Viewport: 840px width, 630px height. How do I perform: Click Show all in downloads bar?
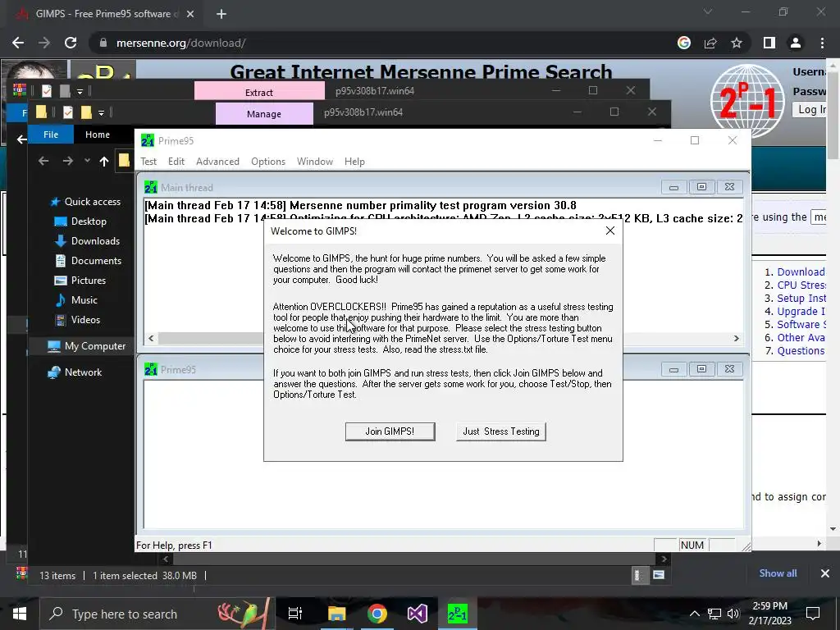[x=778, y=573]
